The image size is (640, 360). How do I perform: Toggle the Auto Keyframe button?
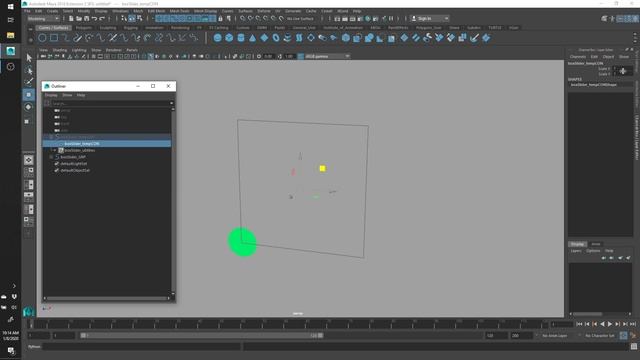click(x=623, y=336)
